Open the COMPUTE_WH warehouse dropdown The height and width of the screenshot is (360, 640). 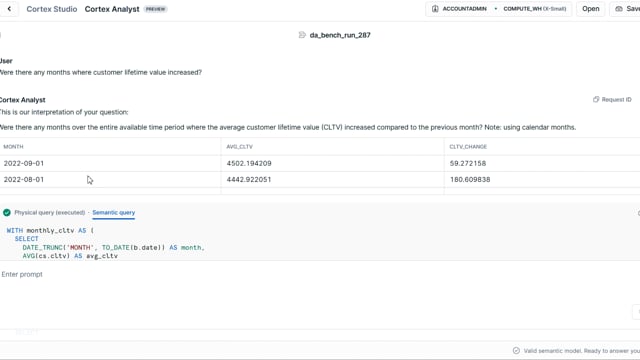(x=535, y=9)
